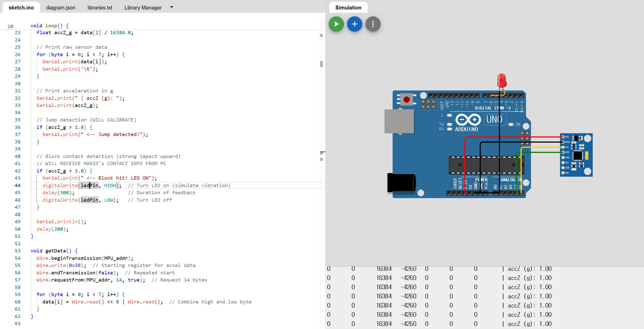Start the simulation with the green play button
The image size is (644, 329).
(336, 24)
